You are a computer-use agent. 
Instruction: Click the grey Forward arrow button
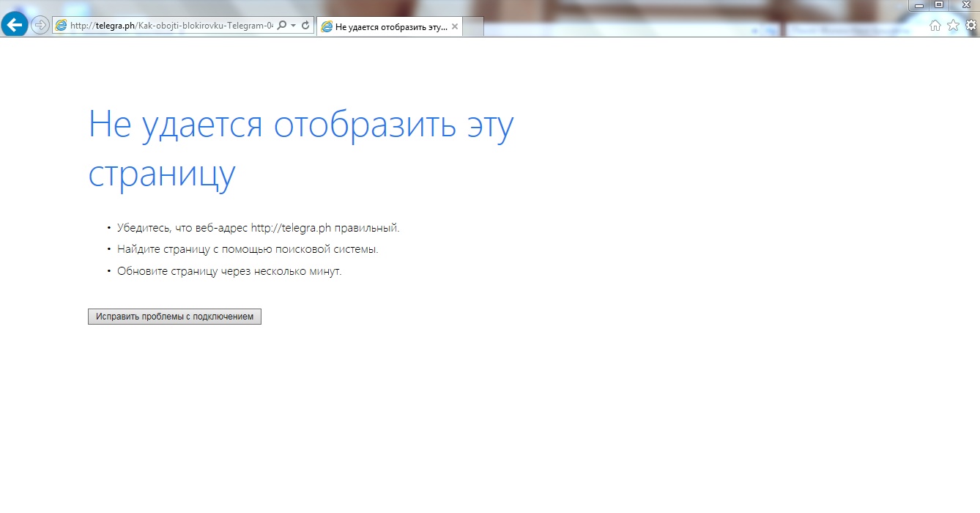[x=40, y=25]
